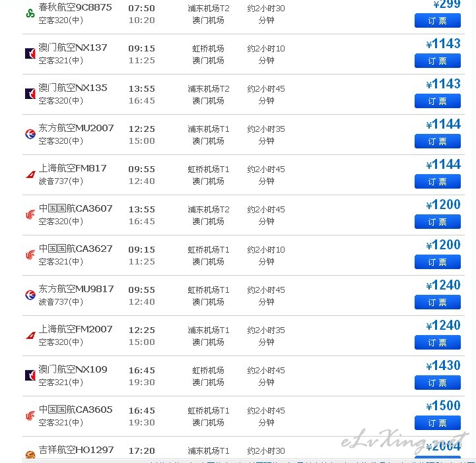
Task: Click the Air China logo beside CA3627
Action: [x=30, y=255]
